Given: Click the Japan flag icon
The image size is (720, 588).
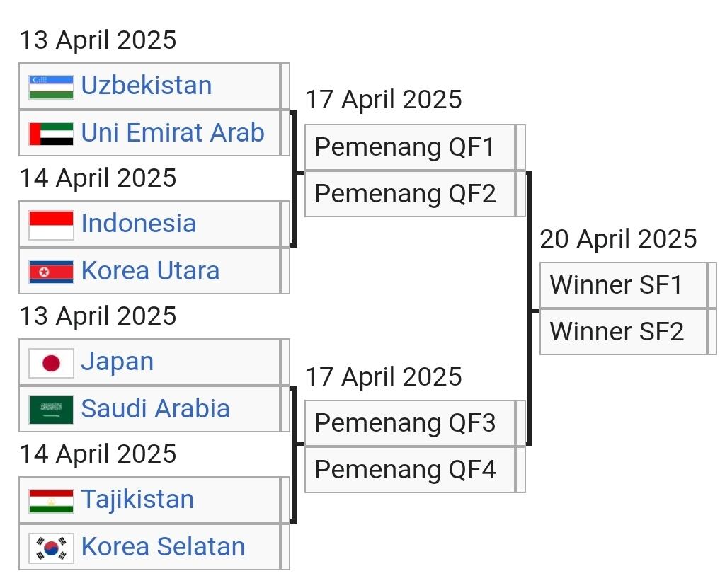Looking at the screenshot, I should point(51,362).
